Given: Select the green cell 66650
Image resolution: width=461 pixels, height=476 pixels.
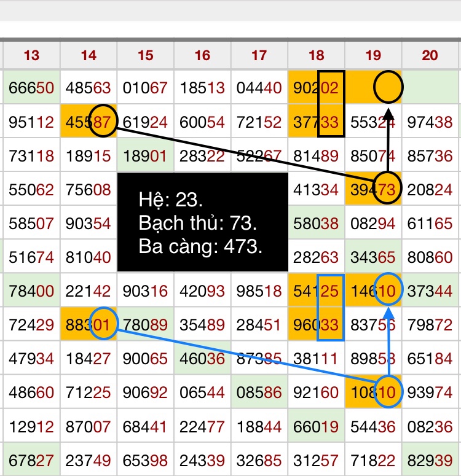Looking at the screenshot, I should pos(31,88).
